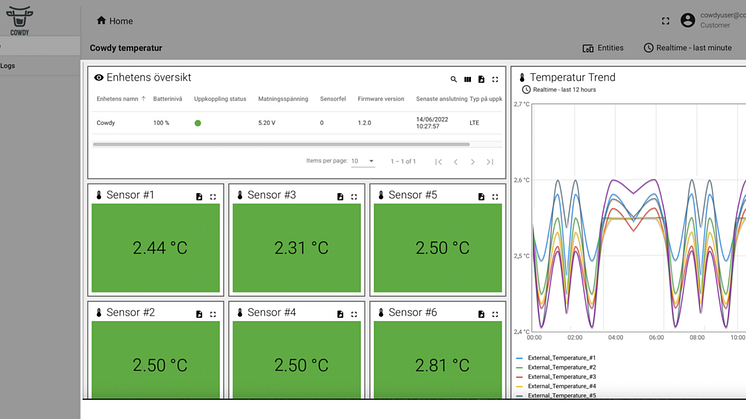746x419 pixels.
Task: Click the green connection status dot
Action: pyautogui.click(x=198, y=123)
